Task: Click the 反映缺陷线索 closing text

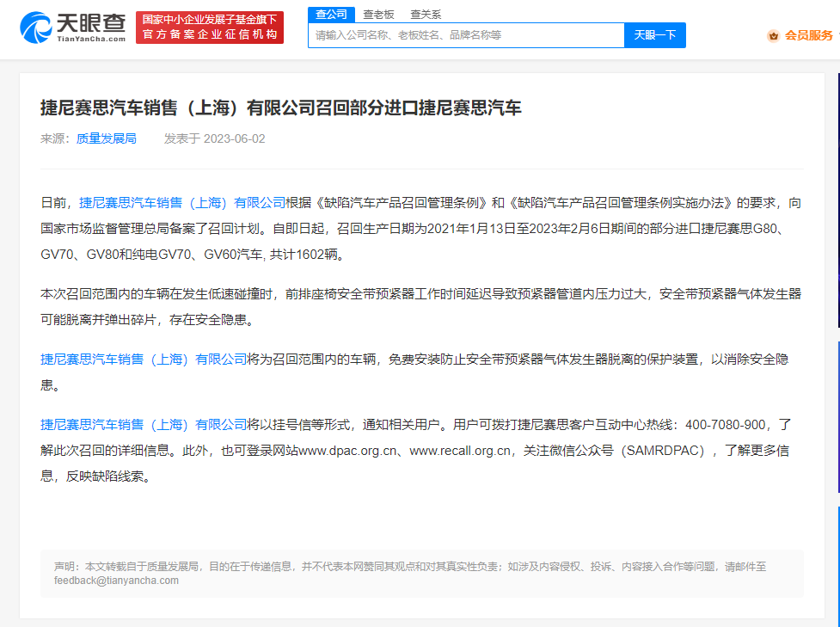Action: pyautogui.click(x=105, y=476)
